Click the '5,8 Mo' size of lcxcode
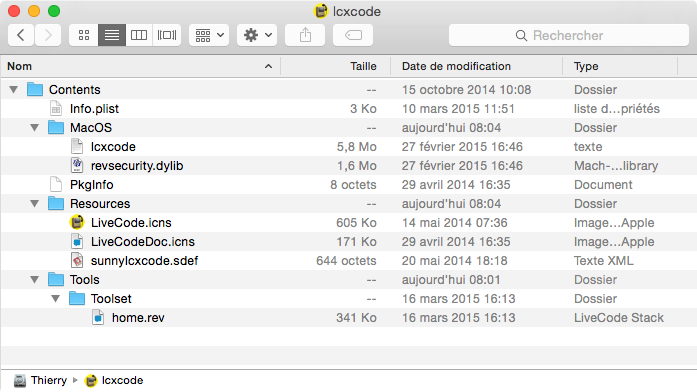The height and width of the screenshot is (392, 697). tap(357, 147)
